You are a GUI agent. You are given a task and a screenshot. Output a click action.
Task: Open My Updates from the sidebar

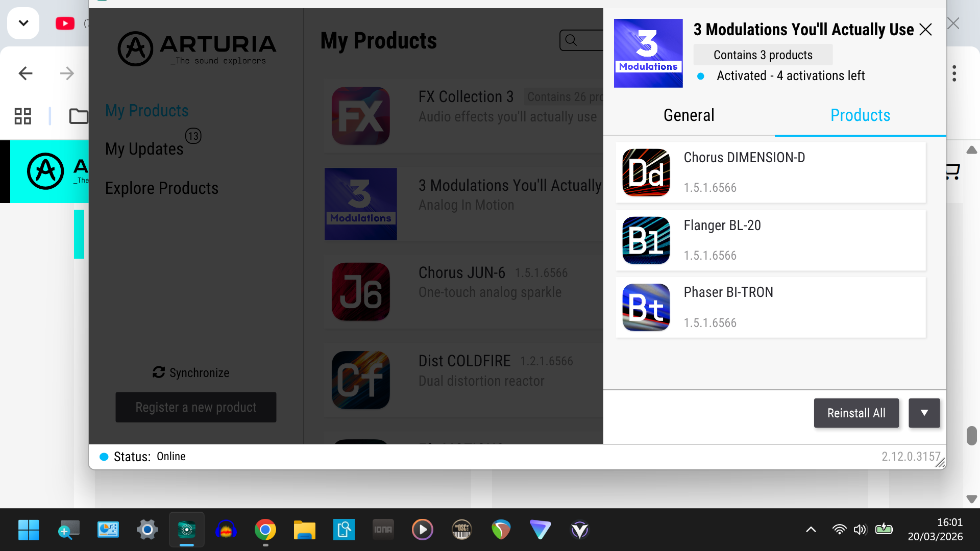pyautogui.click(x=144, y=148)
